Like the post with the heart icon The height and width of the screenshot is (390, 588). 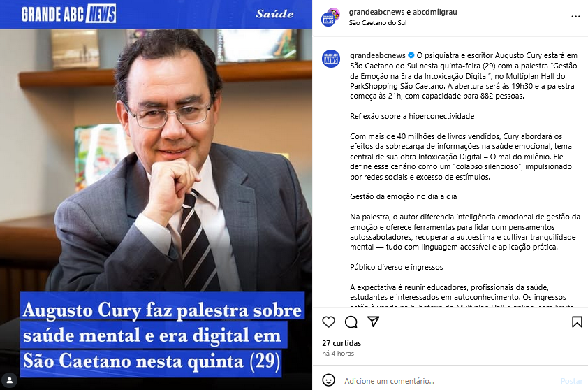coord(328,322)
